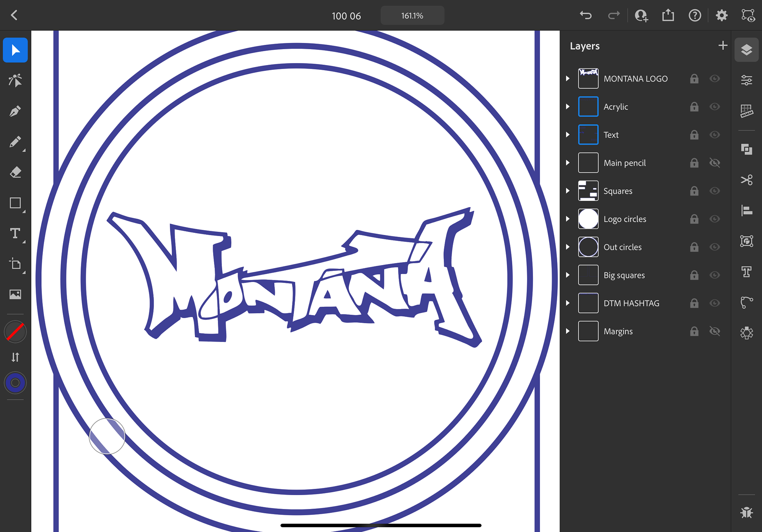Show the Margins layer
Viewport: 762px width, 532px height.
pyautogui.click(x=715, y=331)
